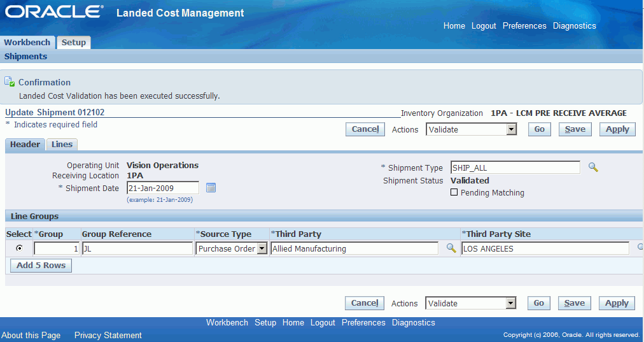Screen dimensions: 644x342
Task: Click the footer Setup link
Action: coord(265,323)
